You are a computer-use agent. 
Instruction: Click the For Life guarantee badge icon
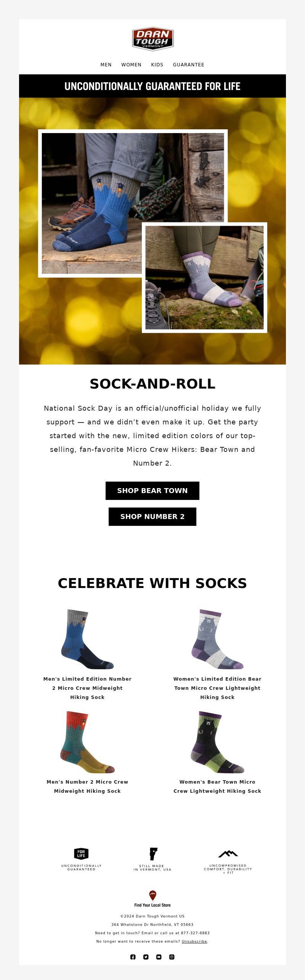[81, 853]
